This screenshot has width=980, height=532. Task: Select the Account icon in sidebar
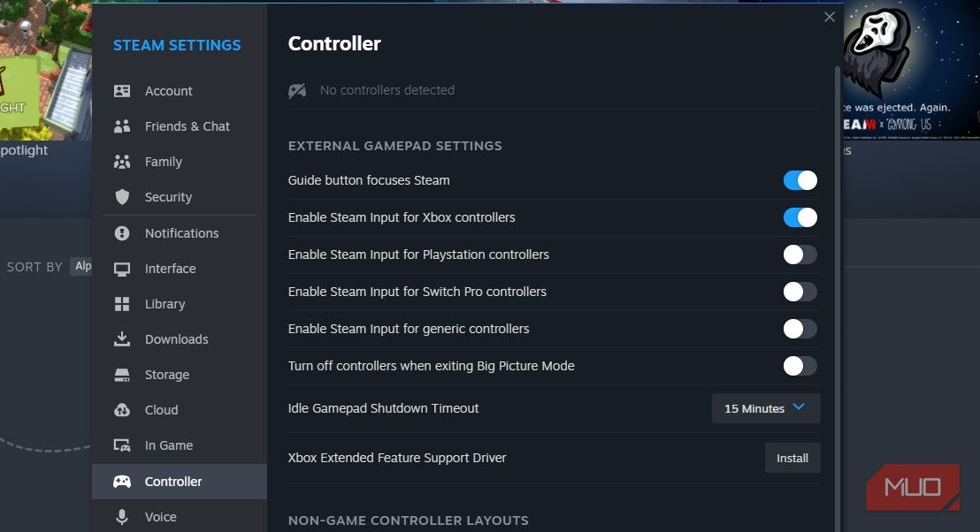pos(122,90)
